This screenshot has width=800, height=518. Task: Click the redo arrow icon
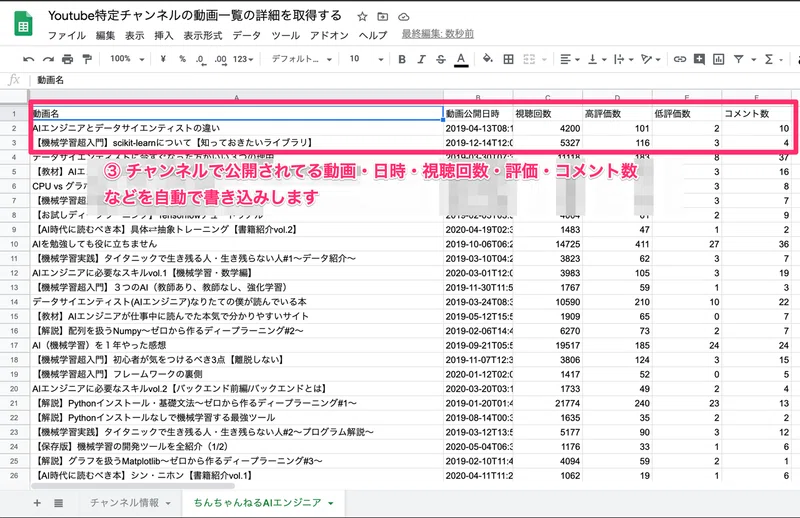pyautogui.click(x=48, y=59)
